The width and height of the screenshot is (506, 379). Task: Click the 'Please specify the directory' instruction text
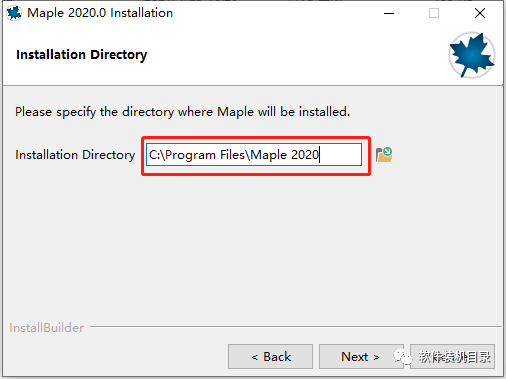coord(182,112)
